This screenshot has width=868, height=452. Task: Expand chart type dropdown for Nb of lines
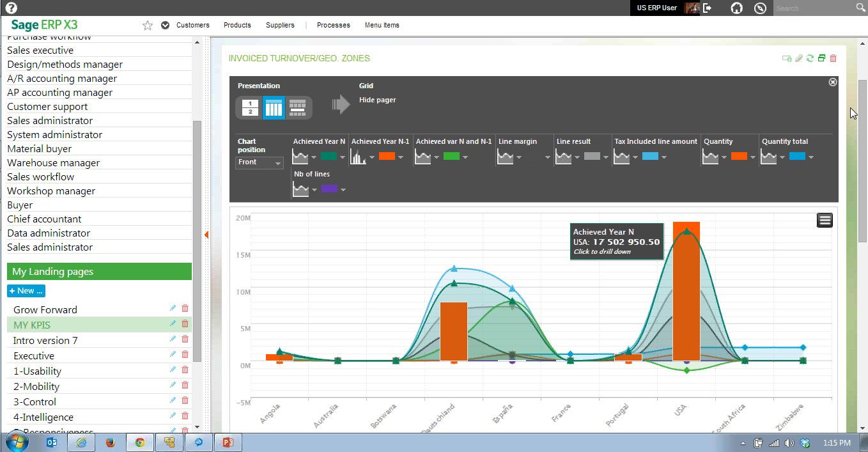314,190
